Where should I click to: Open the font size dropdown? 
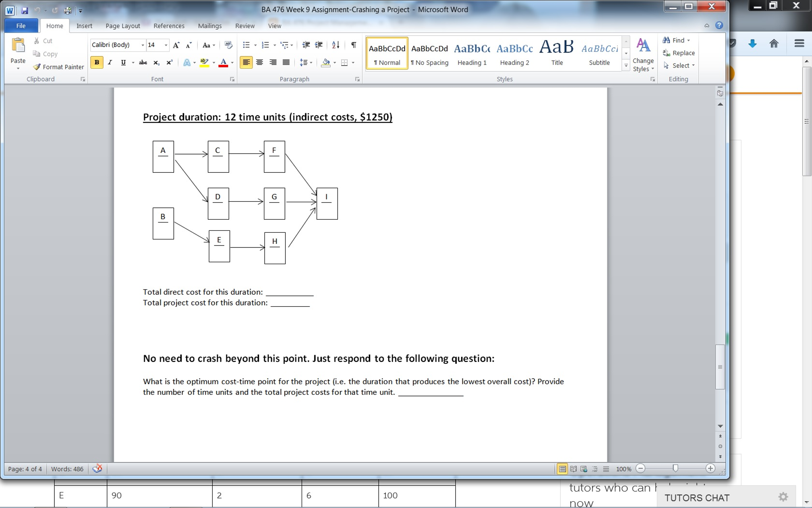point(166,45)
